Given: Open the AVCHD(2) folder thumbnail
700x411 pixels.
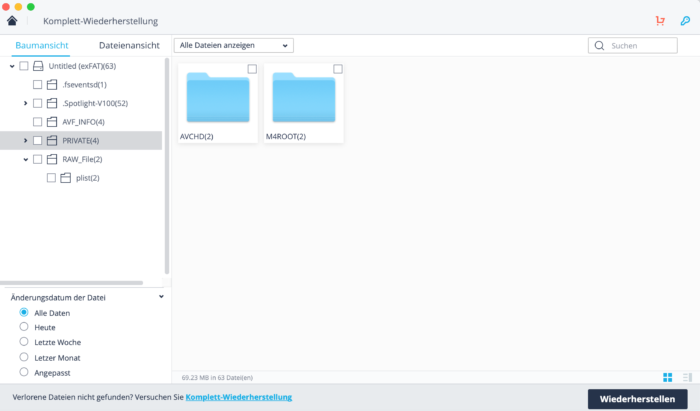Looking at the screenshot, I should click(x=218, y=103).
